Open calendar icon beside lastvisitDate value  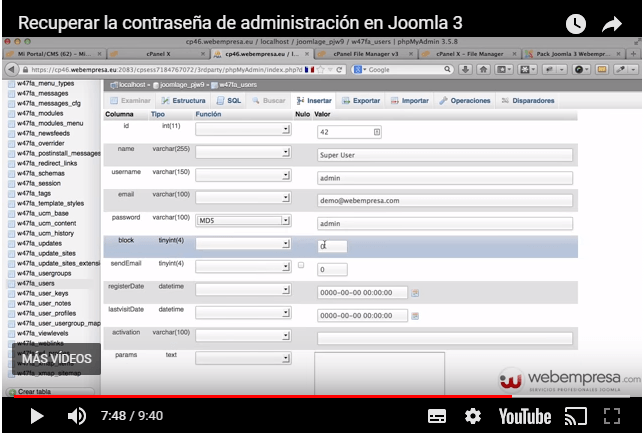[415, 316]
